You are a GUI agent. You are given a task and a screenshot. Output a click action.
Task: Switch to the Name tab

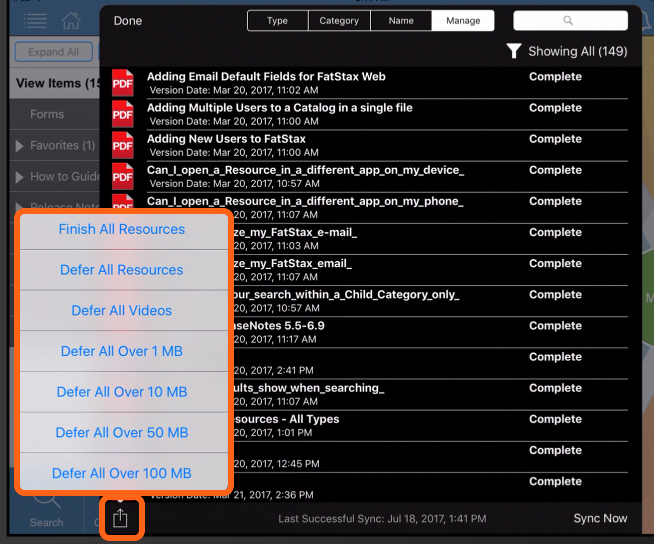(x=401, y=20)
